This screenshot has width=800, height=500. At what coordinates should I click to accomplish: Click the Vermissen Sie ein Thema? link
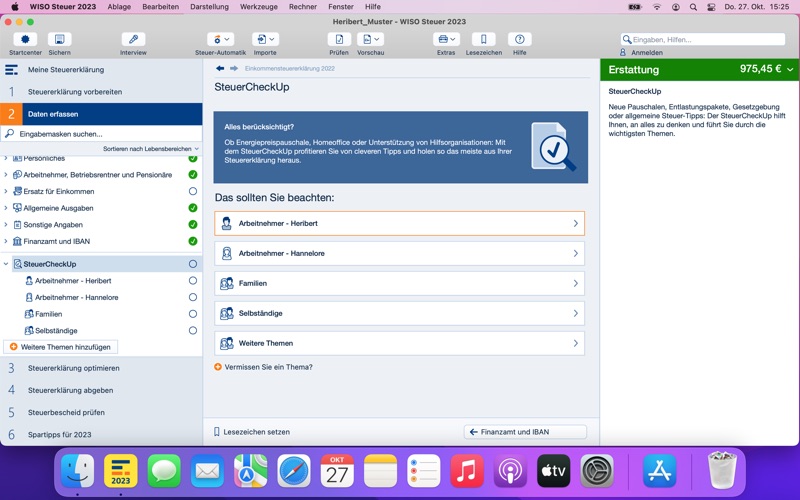pyautogui.click(x=268, y=367)
